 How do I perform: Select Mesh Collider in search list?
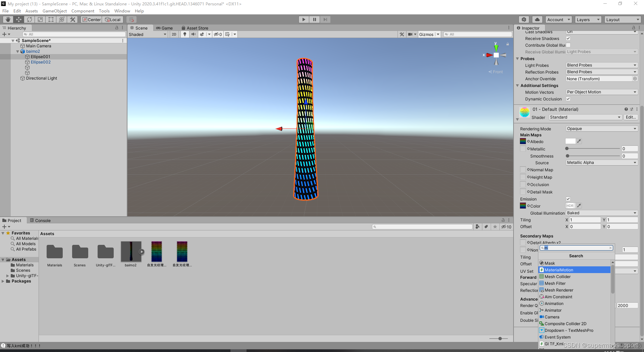pyautogui.click(x=574, y=276)
